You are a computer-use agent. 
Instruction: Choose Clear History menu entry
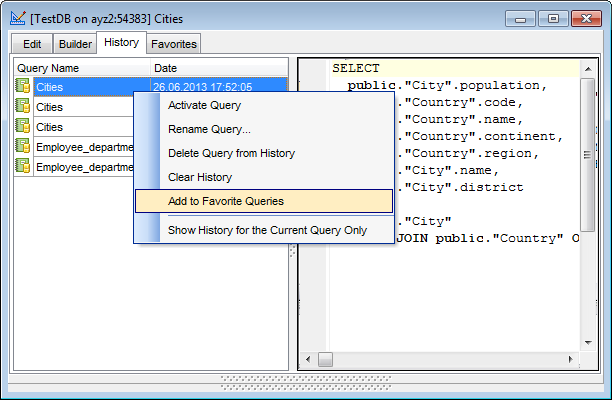click(200, 177)
